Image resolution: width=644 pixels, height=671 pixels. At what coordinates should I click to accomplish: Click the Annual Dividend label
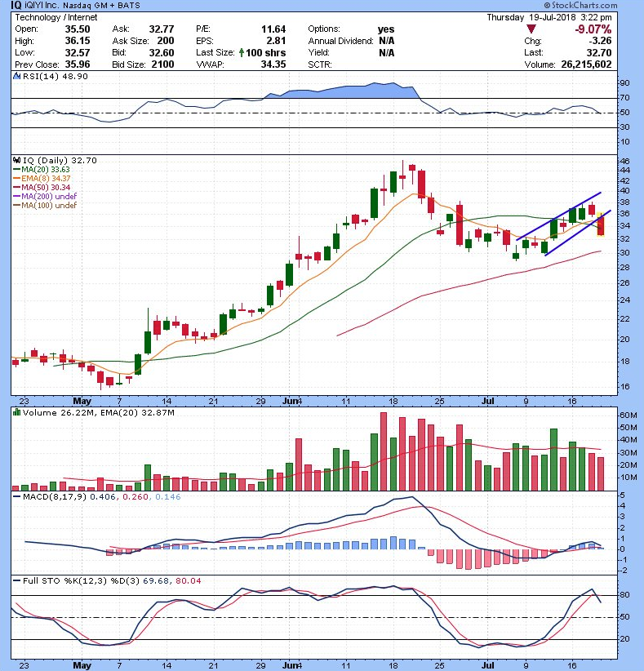(x=341, y=41)
